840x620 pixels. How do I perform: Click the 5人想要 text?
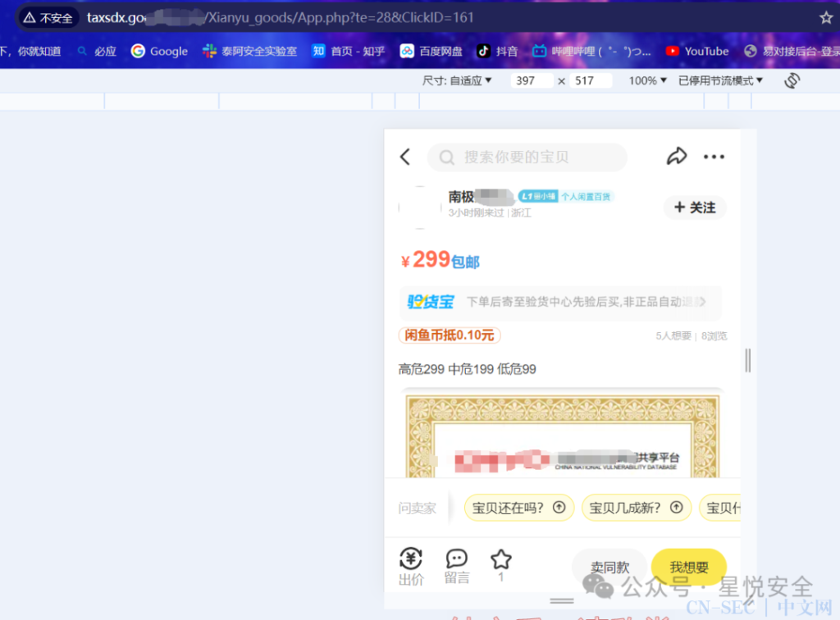(x=673, y=336)
